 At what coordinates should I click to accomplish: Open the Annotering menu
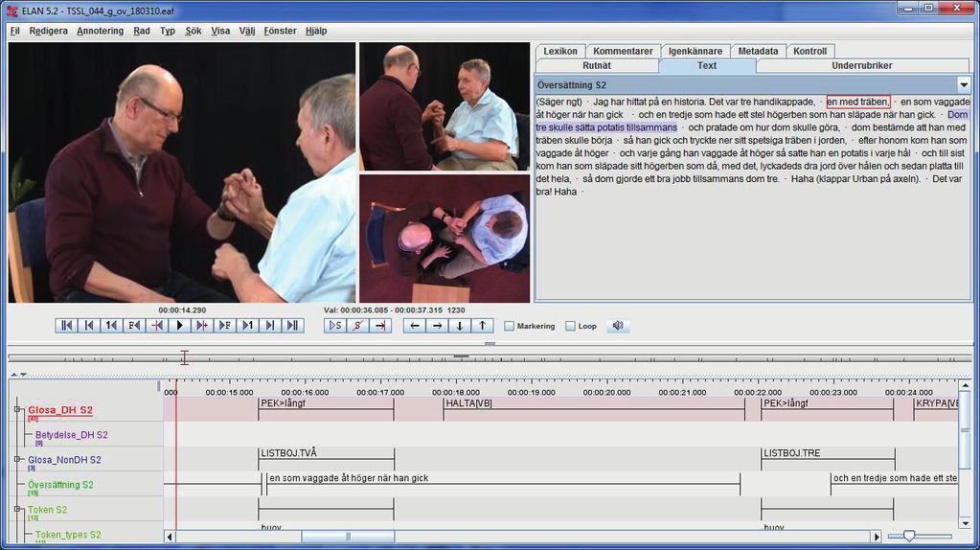[100, 31]
